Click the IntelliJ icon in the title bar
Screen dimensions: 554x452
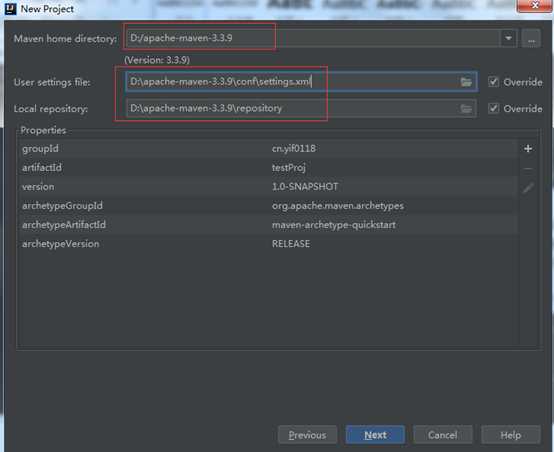11,9
